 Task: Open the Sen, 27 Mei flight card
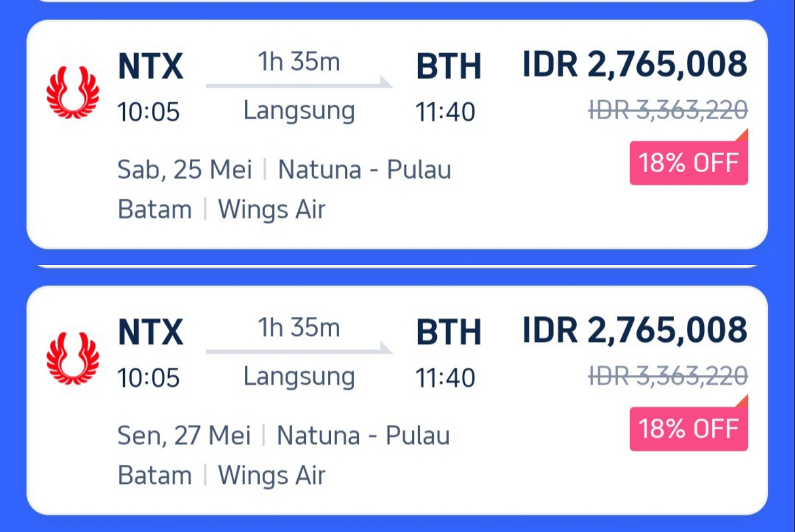(397, 401)
